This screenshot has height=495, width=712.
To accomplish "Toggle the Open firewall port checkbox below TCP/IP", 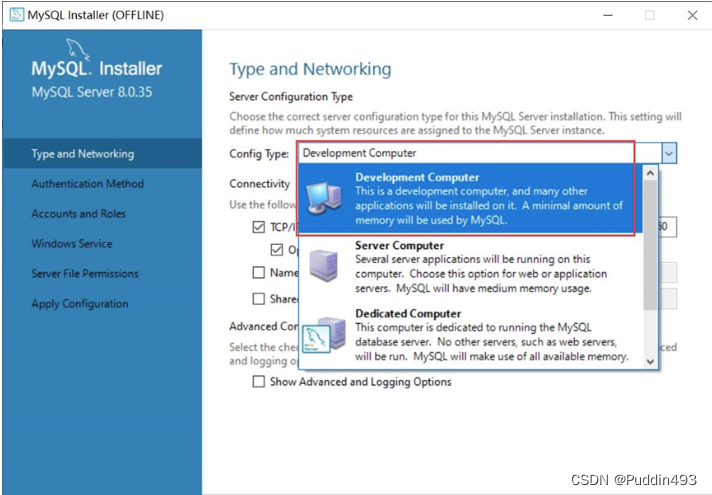I will (x=277, y=249).
